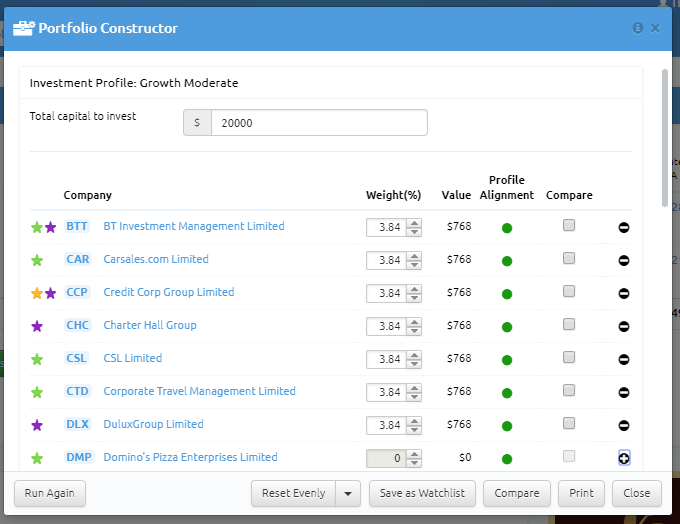Print the portfolio
Image resolution: width=680 pixels, height=524 pixels.
[x=581, y=493]
